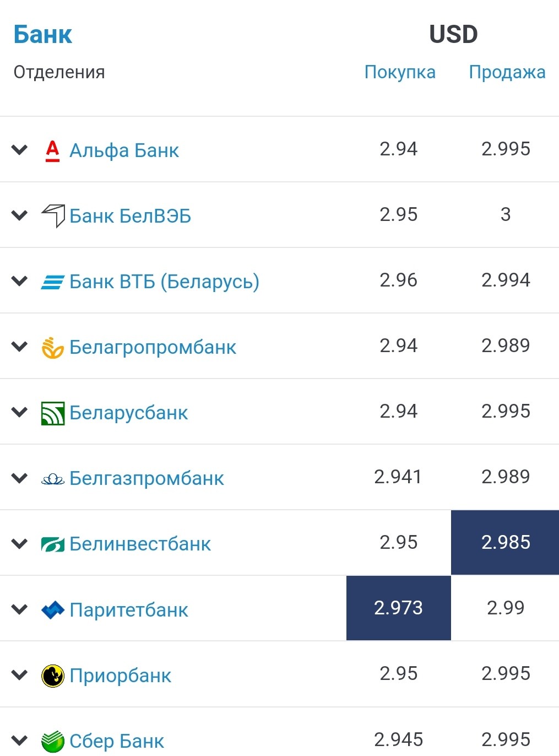Click the Банк БелВЭБ logo icon
Screen dimensions: 559x756
click(x=53, y=215)
